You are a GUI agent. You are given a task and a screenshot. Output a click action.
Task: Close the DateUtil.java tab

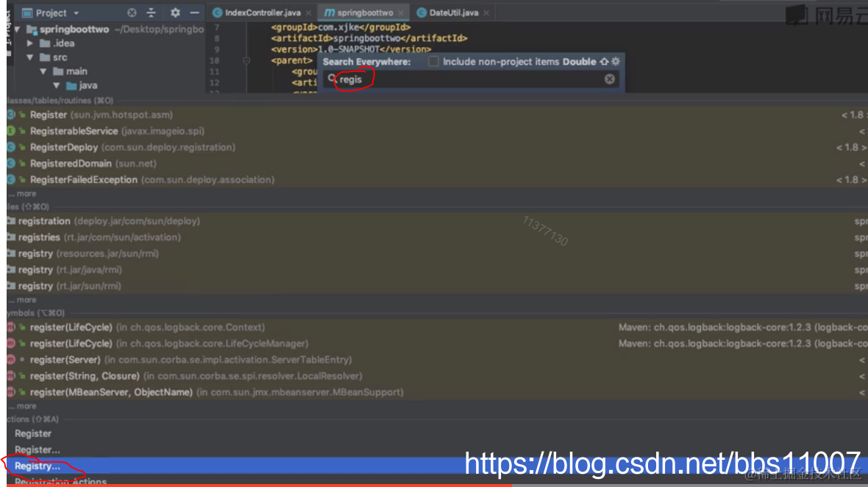coord(486,13)
